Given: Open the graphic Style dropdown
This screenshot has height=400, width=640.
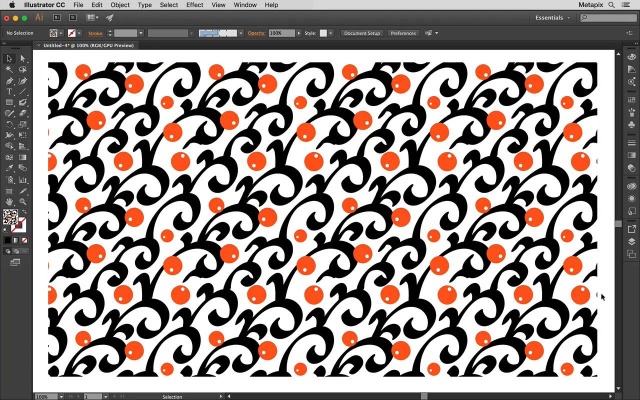Looking at the screenshot, I should [330, 33].
